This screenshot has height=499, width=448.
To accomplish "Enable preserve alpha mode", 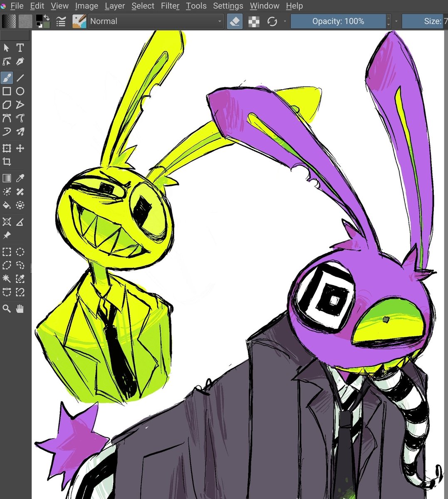I will (x=253, y=21).
